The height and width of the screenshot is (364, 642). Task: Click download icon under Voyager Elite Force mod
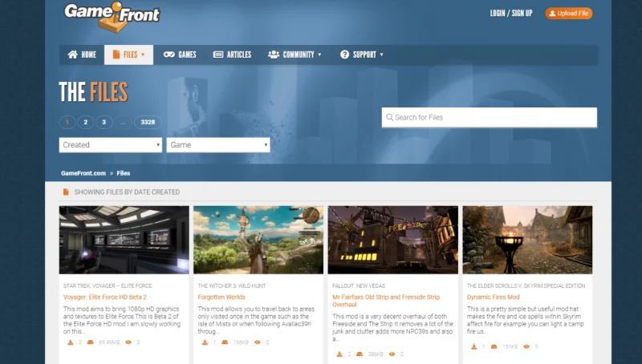coord(71,342)
